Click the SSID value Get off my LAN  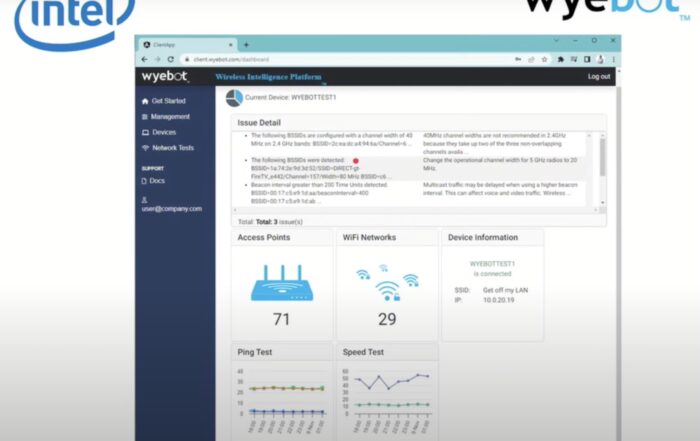coord(505,290)
